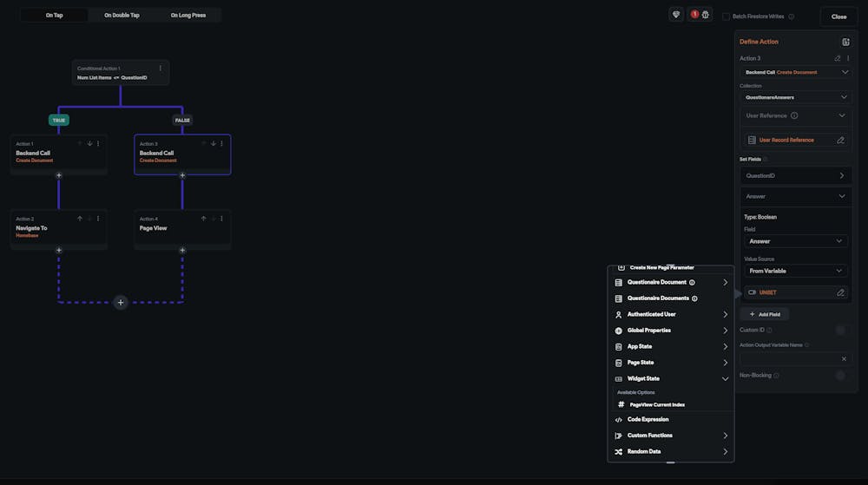Open Backend Call Create Document action dropdown
The width and height of the screenshot is (868, 485).
796,72
